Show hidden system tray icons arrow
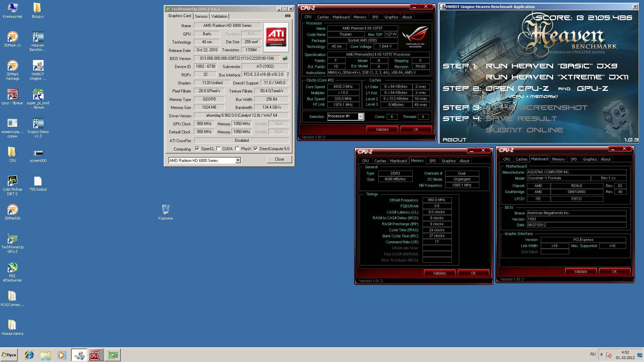 click(601, 355)
